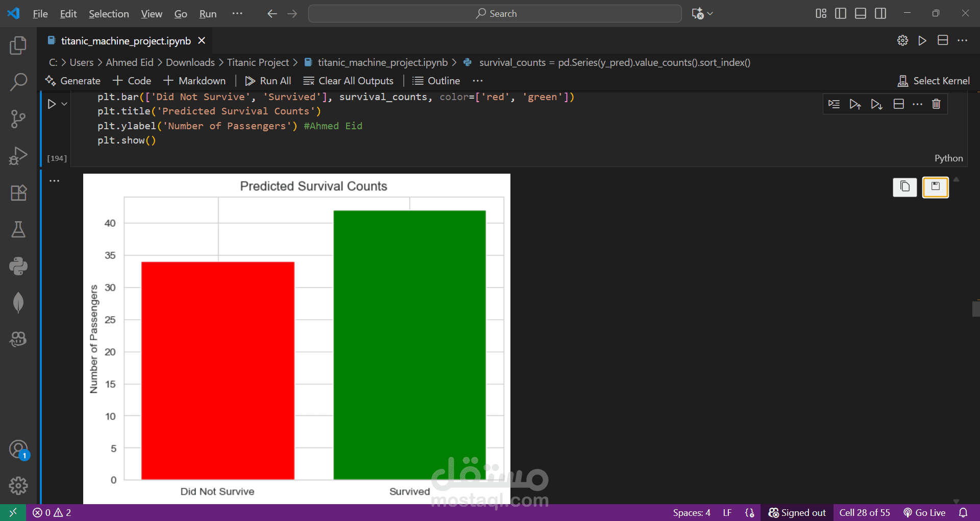Close the titanic_machine_project.ipynb tab
This screenshot has width=980, height=521.
(202, 41)
